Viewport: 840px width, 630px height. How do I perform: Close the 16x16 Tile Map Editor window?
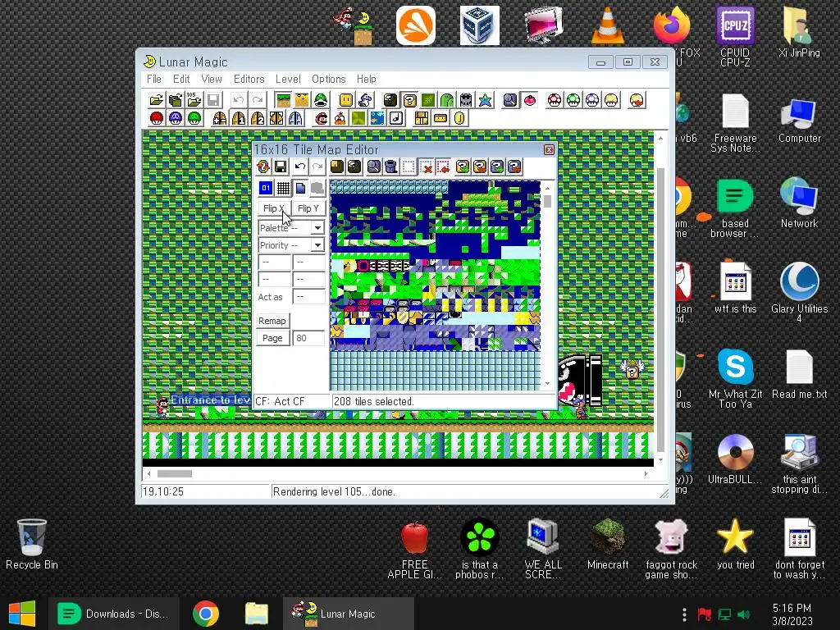click(549, 150)
